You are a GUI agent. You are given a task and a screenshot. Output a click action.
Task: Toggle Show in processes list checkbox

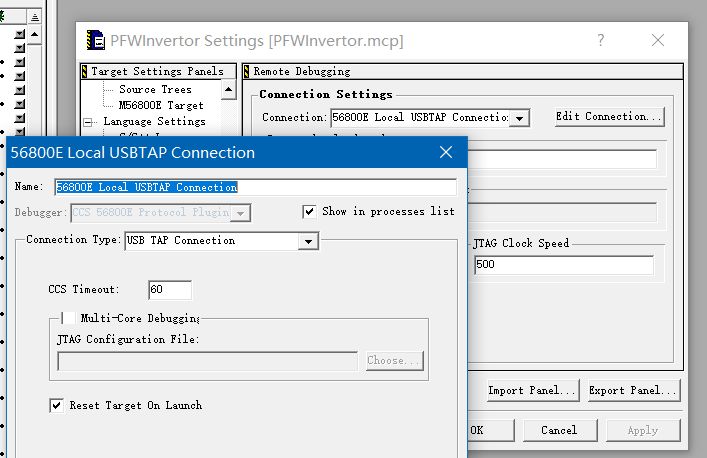tap(310, 212)
